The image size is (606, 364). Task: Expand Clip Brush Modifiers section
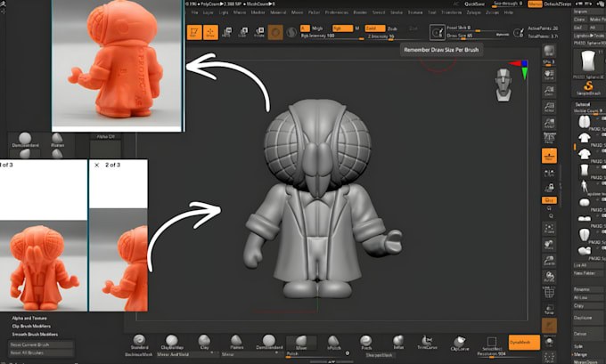pyautogui.click(x=31, y=326)
